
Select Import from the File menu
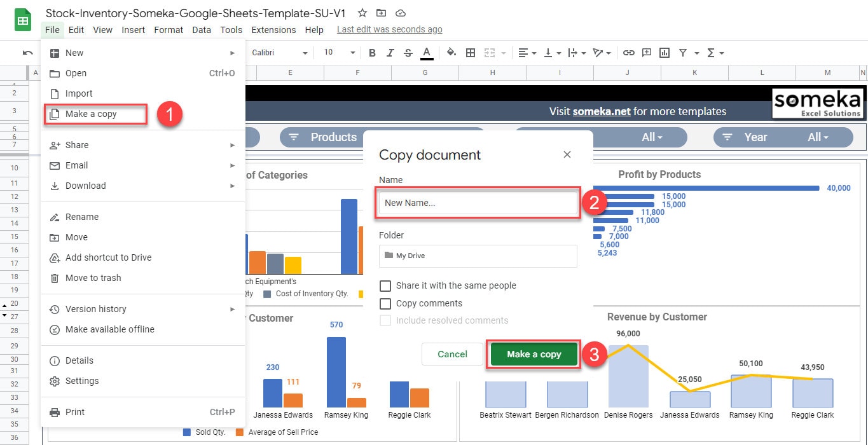point(78,93)
